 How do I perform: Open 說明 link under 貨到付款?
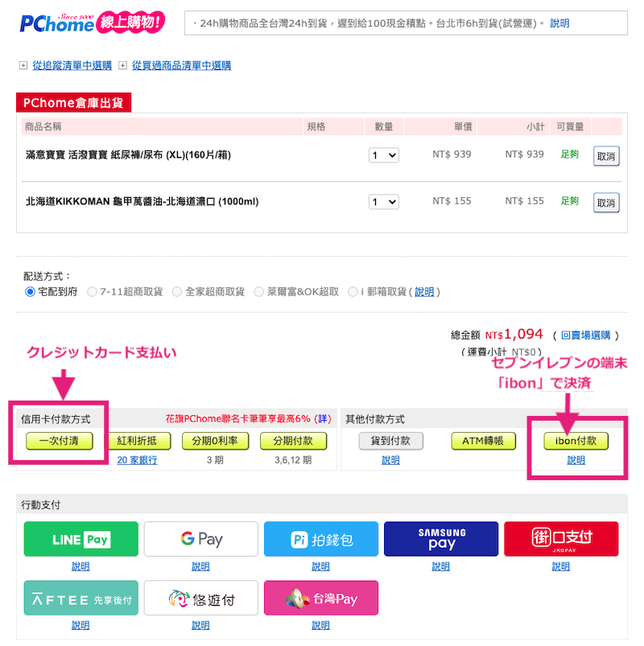click(390, 460)
